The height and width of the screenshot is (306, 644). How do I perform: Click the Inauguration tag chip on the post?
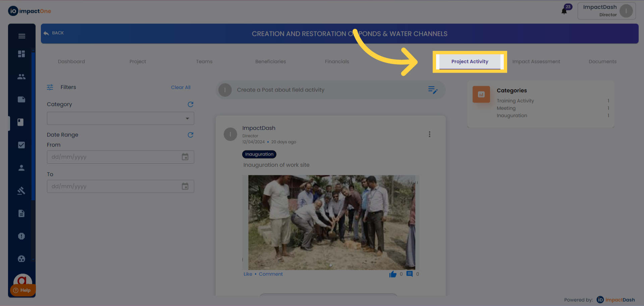259,155
